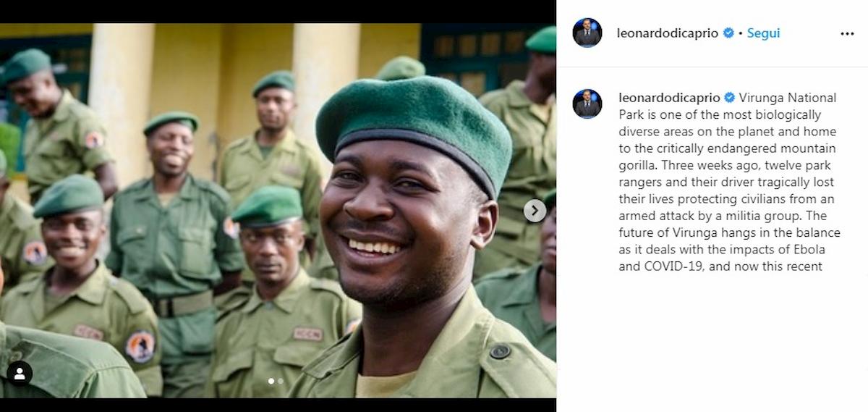Click the black bar above the photo
Image resolution: width=868 pixels, height=412 pixels.
[x=278, y=12]
